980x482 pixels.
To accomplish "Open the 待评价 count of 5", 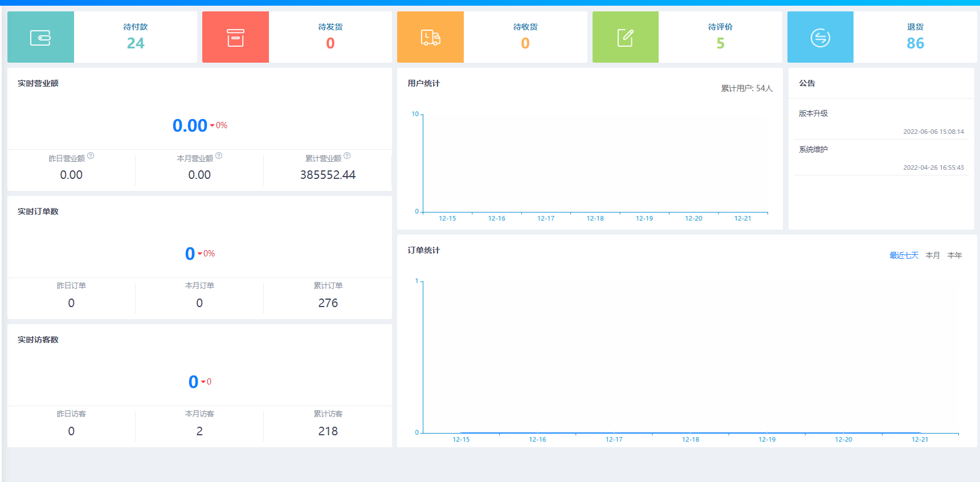I will (720, 43).
